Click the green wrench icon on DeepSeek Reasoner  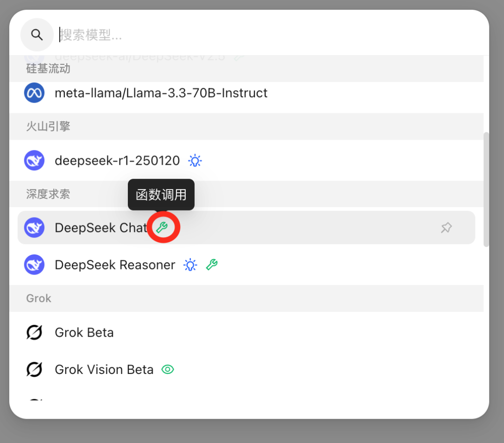pyautogui.click(x=212, y=265)
